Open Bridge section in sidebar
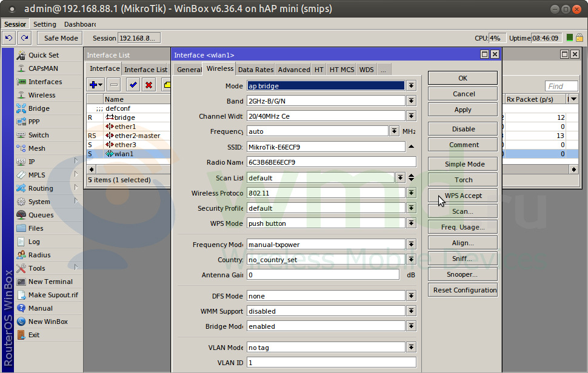This screenshot has height=373, width=588. coord(39,108)
